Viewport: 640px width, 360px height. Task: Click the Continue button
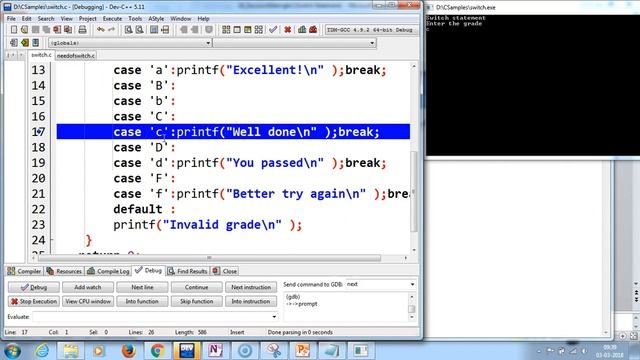196,287
